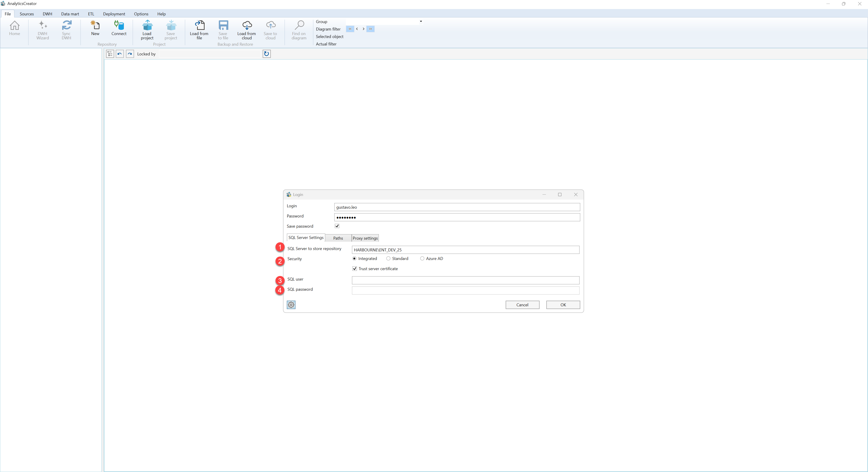Switch to SQL Server Settings tab
Viewport: 868px width, 472px height.
coord(306,238)
